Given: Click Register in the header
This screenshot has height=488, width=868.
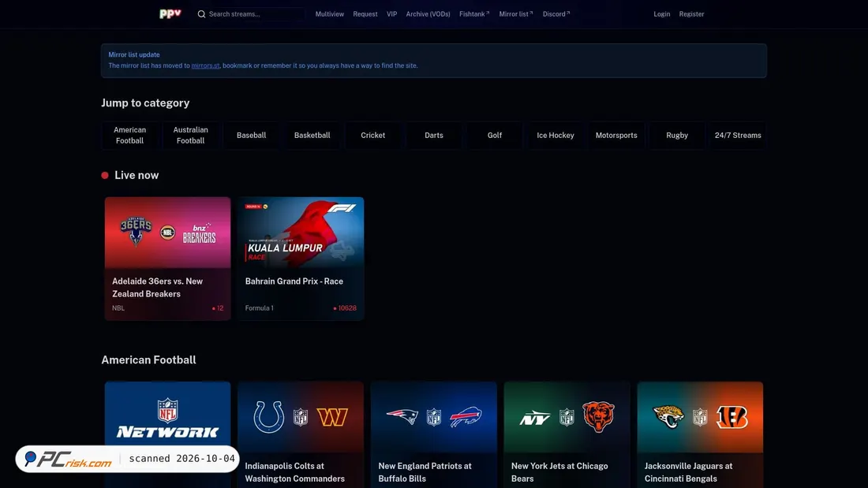Looking at the screenshot, I should click(691, 14).
